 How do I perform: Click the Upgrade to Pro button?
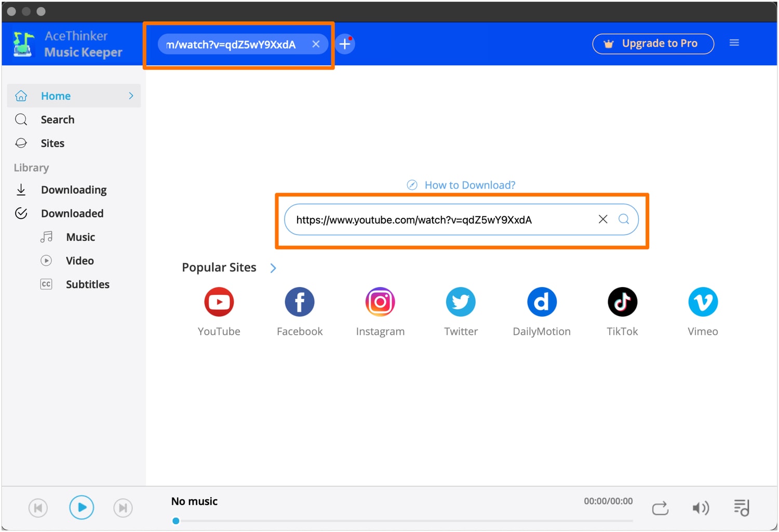pyautogui.click(x=653, y=44)
